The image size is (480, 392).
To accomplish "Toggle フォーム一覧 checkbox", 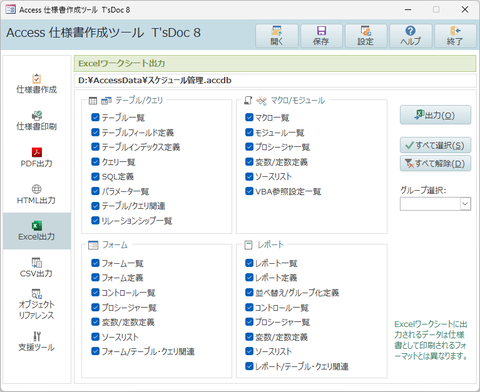I will (95, 263).
